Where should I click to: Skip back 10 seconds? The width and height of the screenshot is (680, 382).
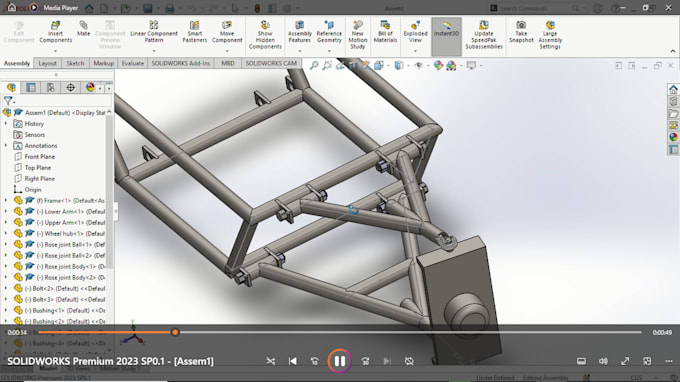click(x=314, y=361)
